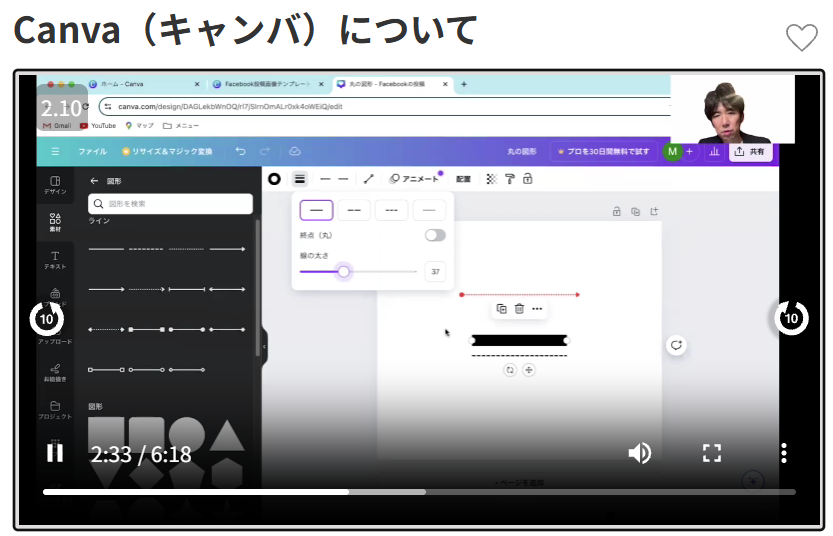Enter fullscreen mode for the video
Image resolution: width=833 pixels, height=536 pixels.
click(712, 453)
